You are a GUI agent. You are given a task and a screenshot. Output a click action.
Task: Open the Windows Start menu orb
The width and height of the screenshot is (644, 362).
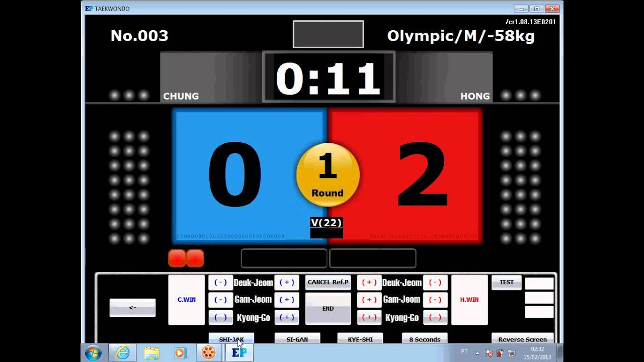93,353
